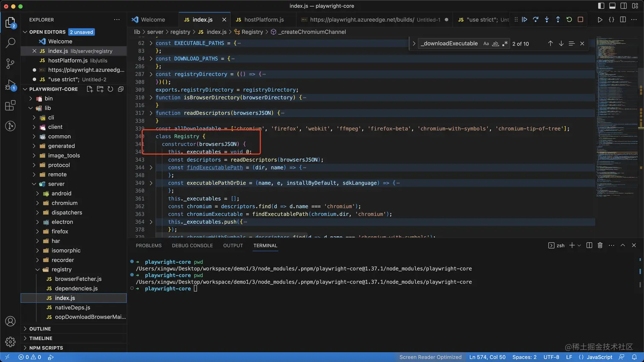The width and height of the screenshot is (644, 362).
Task: Open dependencies.js in the file tree
Action: pos(76,288)
